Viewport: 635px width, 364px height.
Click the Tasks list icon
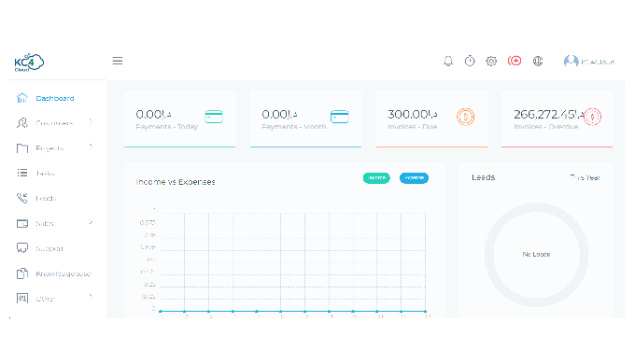pyautogui.click(x=22, y=173)
